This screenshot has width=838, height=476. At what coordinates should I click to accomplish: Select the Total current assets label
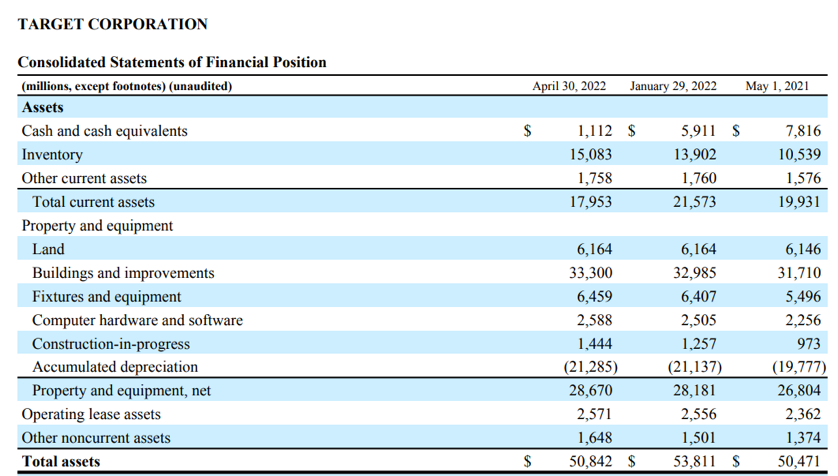[93, 202]
